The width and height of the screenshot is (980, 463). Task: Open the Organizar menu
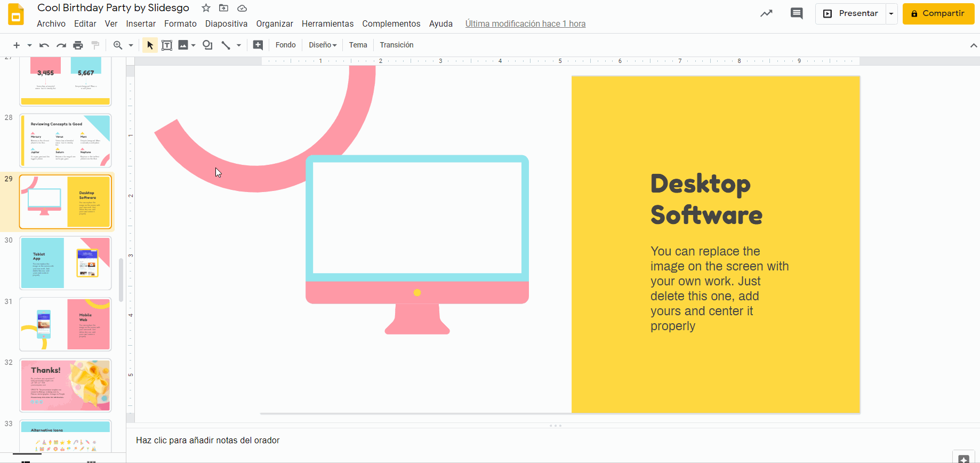pyautogui.click(x=275, y=23)
